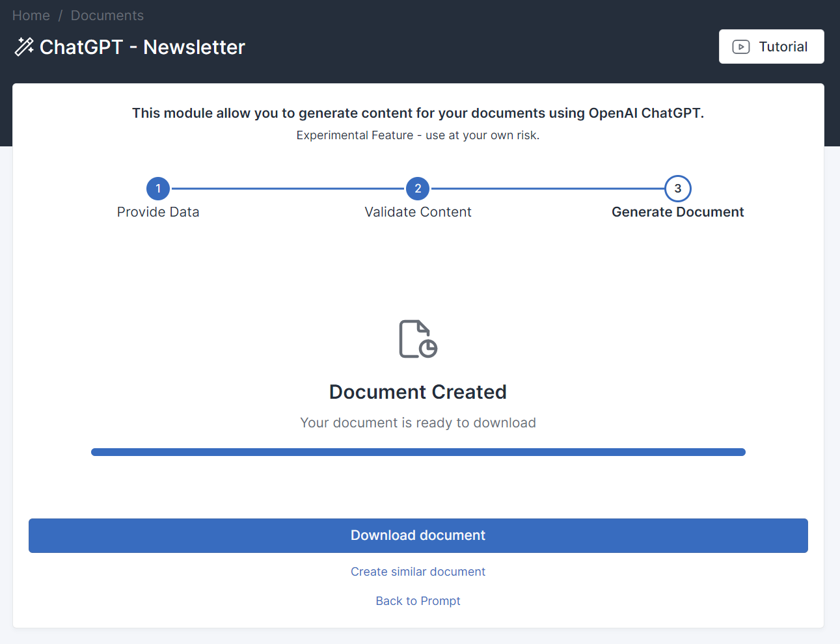Click the Provide Data step label
The width and height of the screenshot is (840, 644).
tap(158, 212)
